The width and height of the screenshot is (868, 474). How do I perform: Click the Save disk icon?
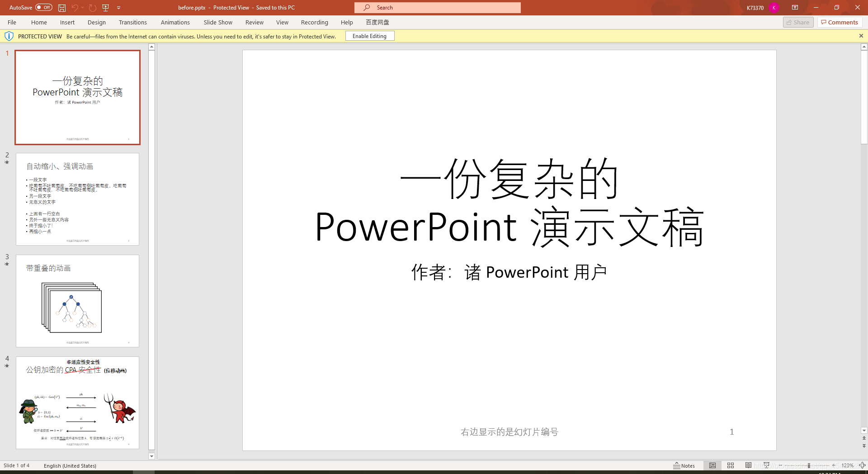click(62, 8)
